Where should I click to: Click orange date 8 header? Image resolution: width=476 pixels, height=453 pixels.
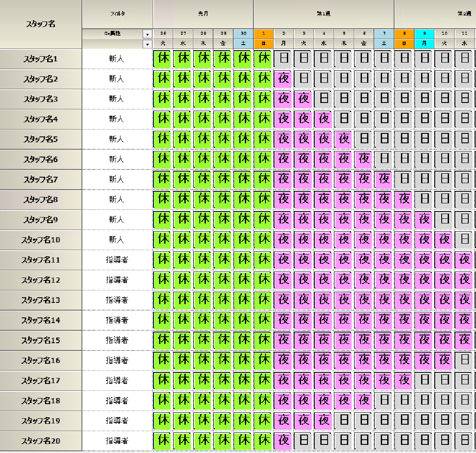pos(404,34)
